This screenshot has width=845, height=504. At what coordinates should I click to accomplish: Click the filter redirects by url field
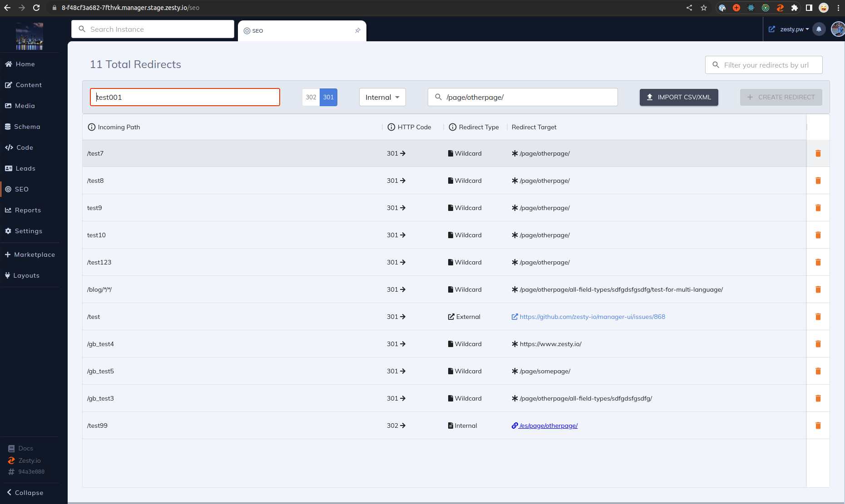[764, 65]
